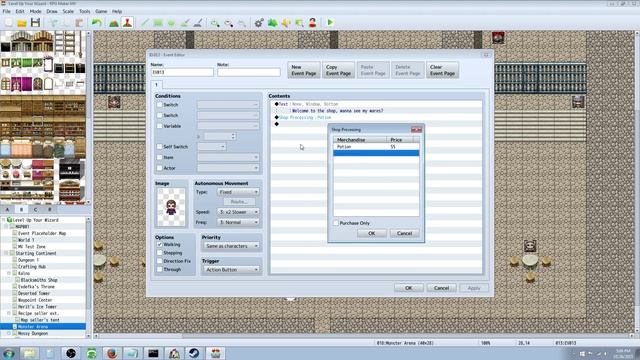Click Cancel in Shop Processing dialog
This screenshot has width=640, height=360.
(x=404, y=233)
